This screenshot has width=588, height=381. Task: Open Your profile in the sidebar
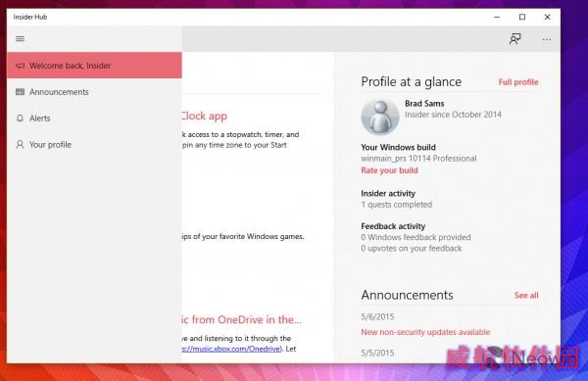point(94,145)
